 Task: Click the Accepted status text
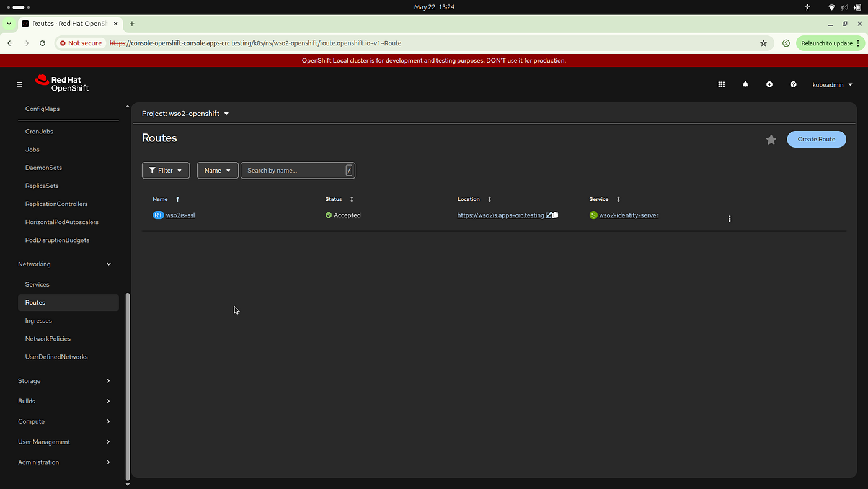click(x=347, y=215)
